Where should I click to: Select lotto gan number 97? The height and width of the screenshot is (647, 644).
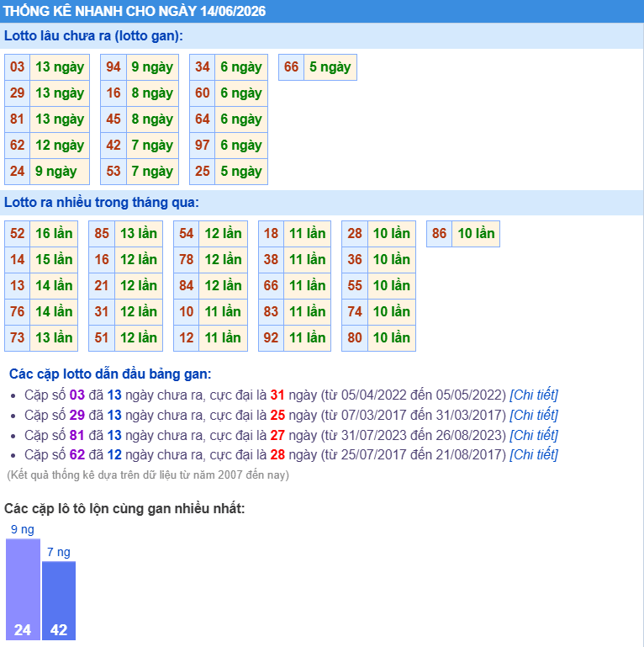pos(203,146)
